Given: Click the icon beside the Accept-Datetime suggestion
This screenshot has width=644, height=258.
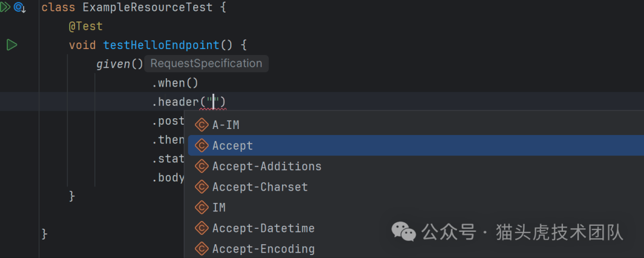Looking at the screenshot, I should tap(202, 228).
